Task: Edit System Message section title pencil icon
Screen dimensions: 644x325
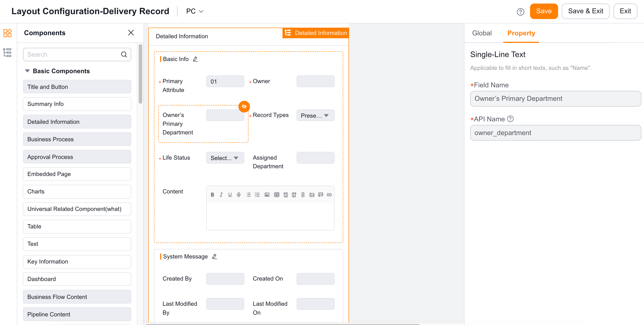Action: [214, 256]
